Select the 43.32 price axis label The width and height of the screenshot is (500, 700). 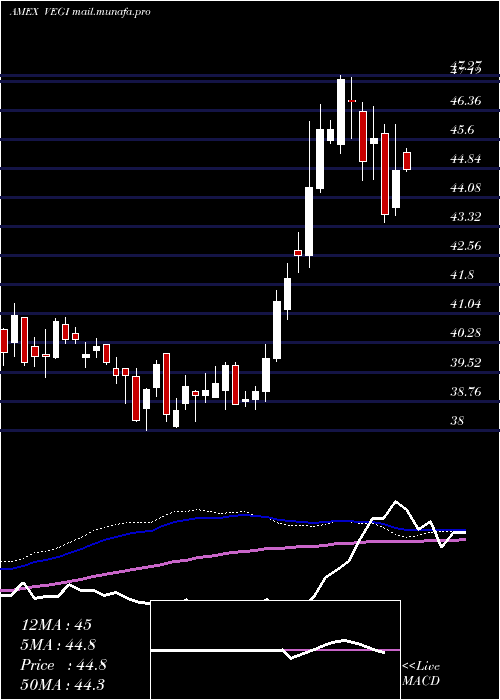coord(466,217)
